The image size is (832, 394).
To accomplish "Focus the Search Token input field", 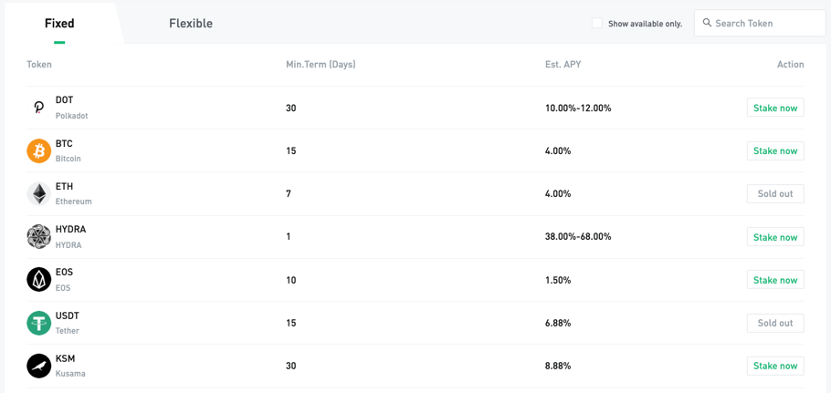I will (x=759, y=23).
